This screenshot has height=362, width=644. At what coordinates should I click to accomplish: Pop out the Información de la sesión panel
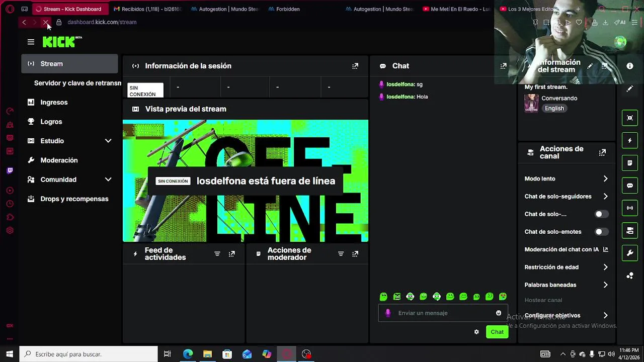point(355,66)
